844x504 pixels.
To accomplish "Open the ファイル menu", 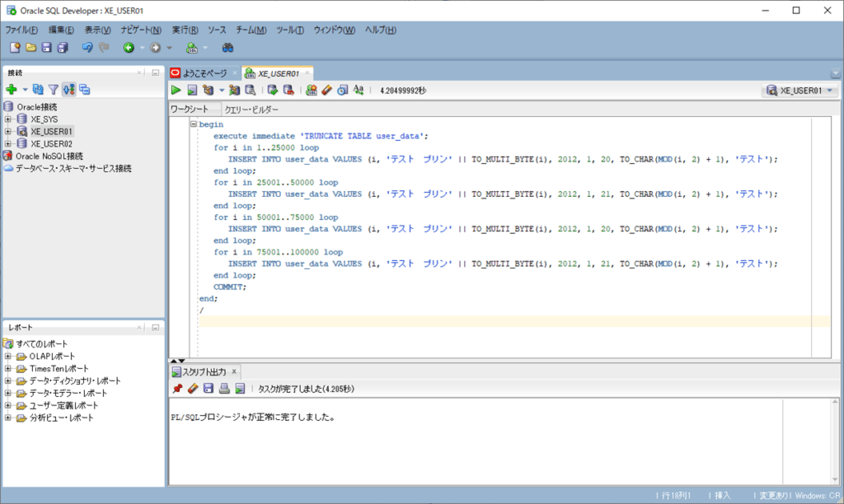I will [x=21, y=30].
